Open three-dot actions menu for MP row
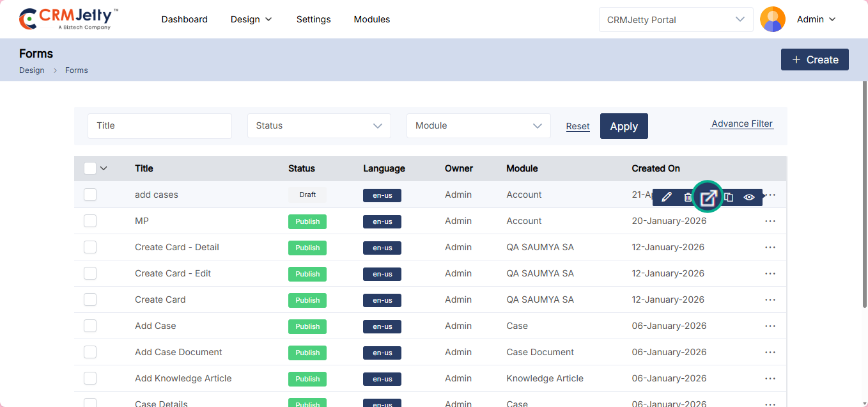 770,221
